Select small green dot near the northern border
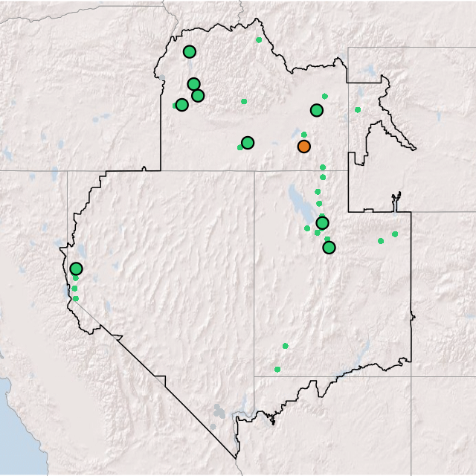The image size is (476, 476). pos(259,40)
